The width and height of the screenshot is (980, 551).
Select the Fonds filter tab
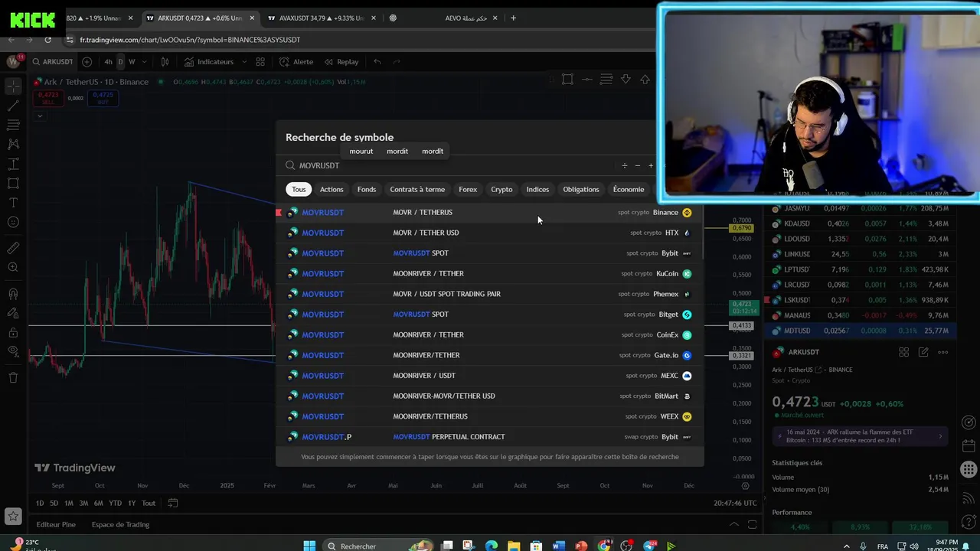coord(367,189)
